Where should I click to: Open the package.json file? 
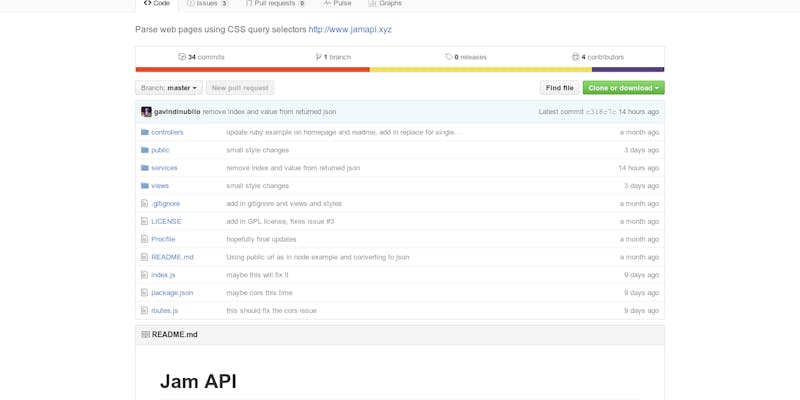coord(172,293)
